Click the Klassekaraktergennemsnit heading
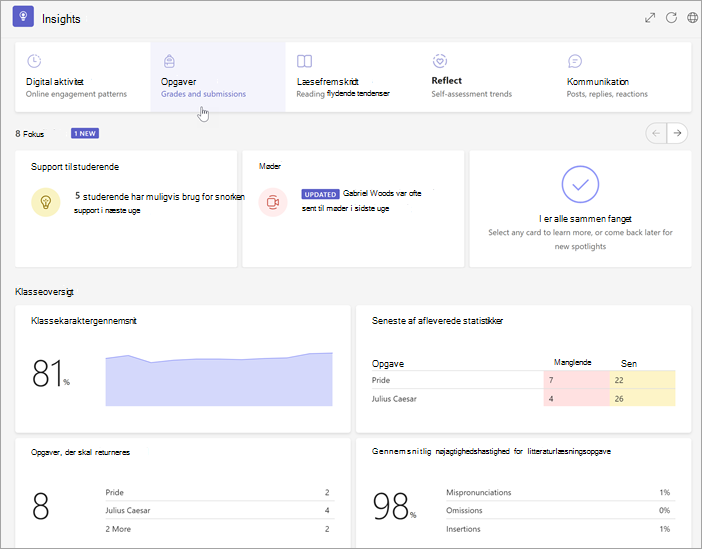This screenshot has width=702, height=549. coord(84,321)
